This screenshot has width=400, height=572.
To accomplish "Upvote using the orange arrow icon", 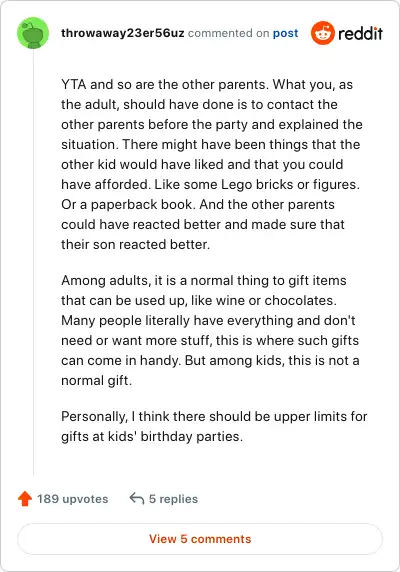I will (x=25, y=499).
